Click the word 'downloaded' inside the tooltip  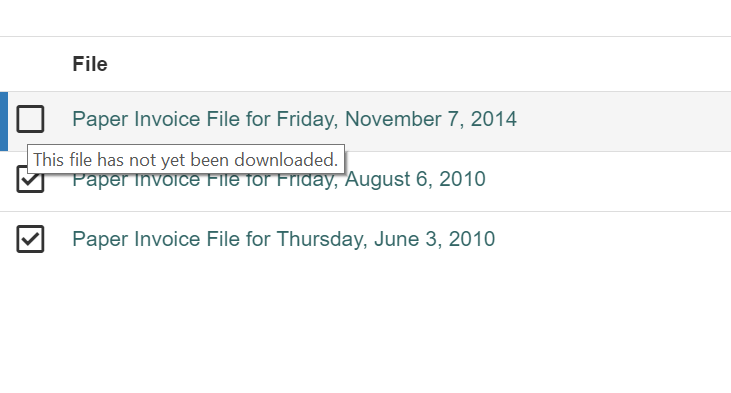(x=286, y=160)
